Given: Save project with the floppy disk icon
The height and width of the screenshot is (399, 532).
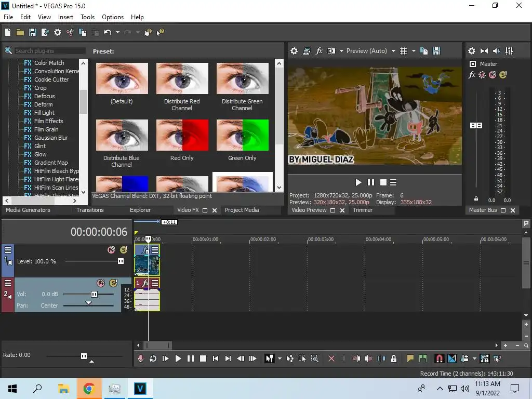Looking at the screenshot, I should tap(33, 32).
